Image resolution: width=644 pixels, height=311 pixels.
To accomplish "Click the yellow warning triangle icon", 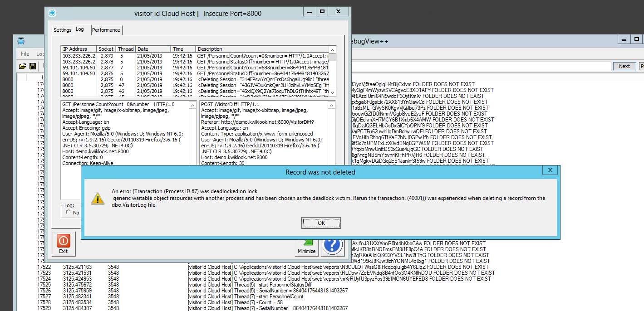I will [x=98, y=198].
